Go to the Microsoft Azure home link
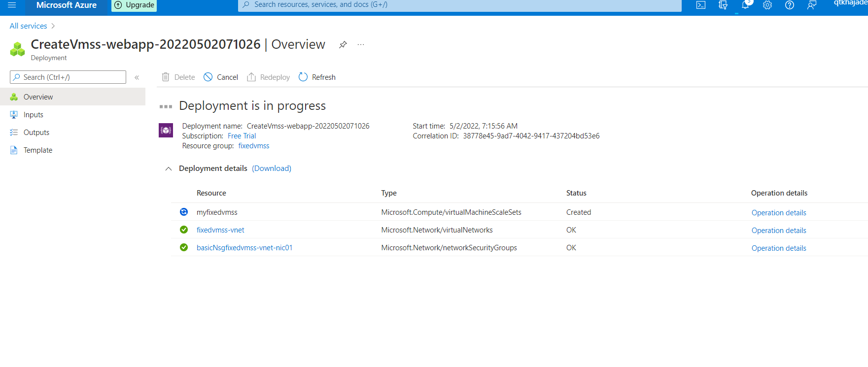The width and height of the screenshot is (868, 367). pos(67,5)
